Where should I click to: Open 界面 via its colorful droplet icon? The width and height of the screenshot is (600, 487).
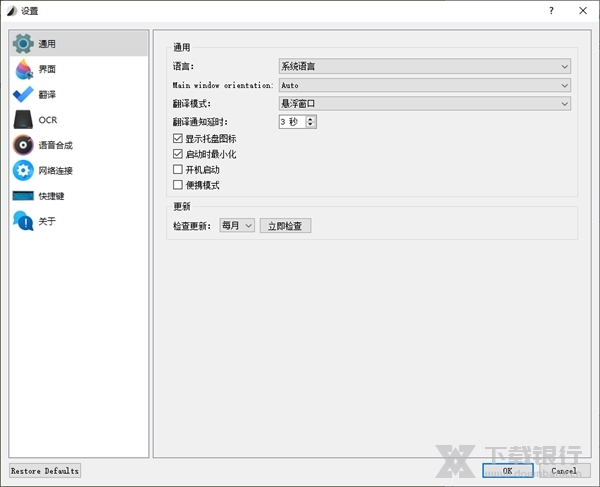coord(23,69)
